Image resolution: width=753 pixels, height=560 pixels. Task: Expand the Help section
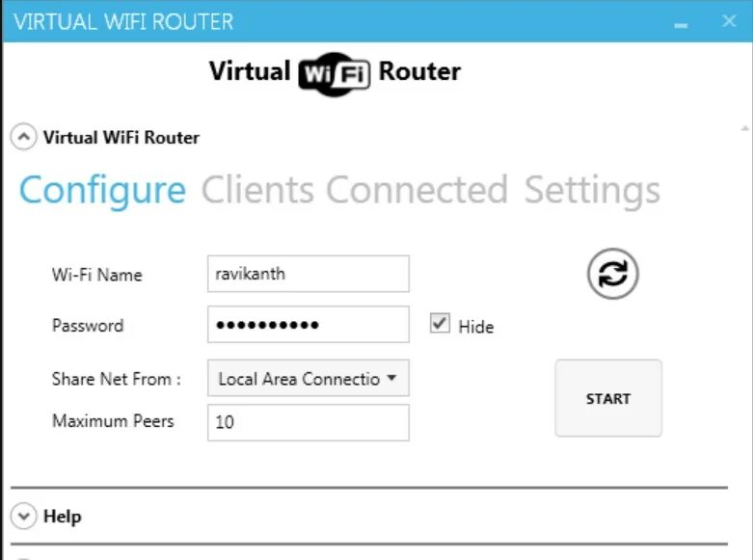click(23, 517)
